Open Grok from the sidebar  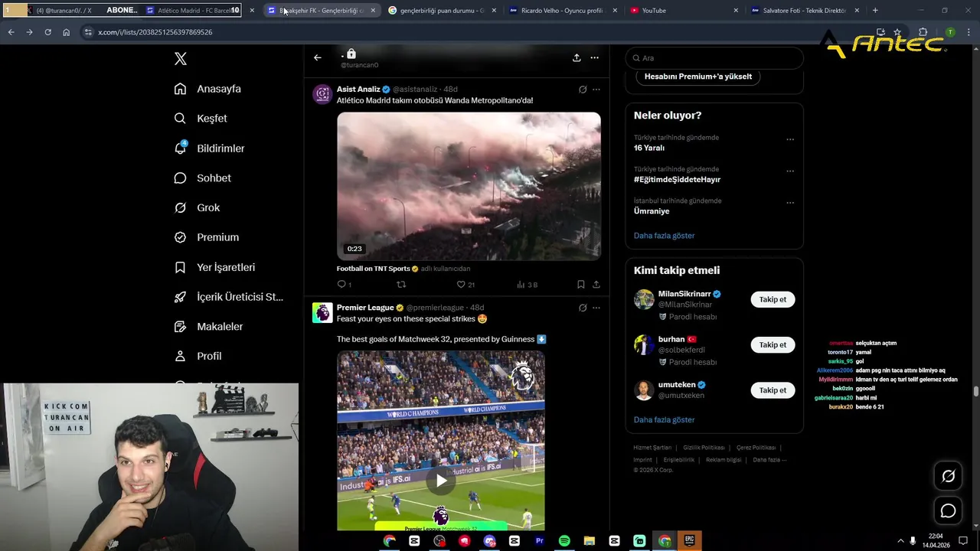(x=197, y=207)
